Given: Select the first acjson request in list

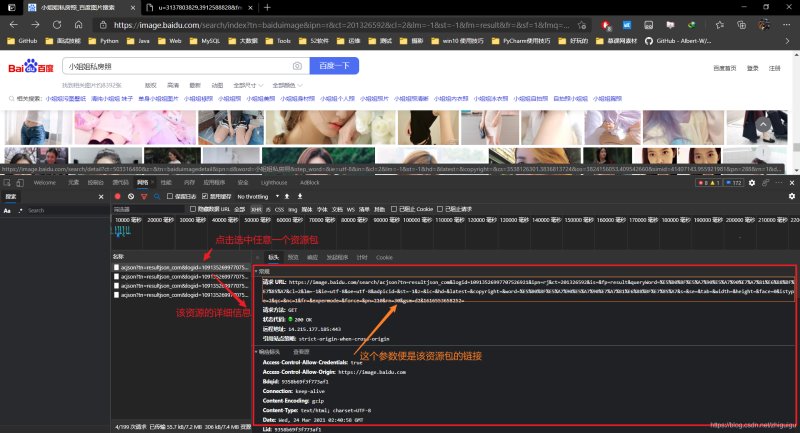Looking at the screenshot, I should point(180,268).
